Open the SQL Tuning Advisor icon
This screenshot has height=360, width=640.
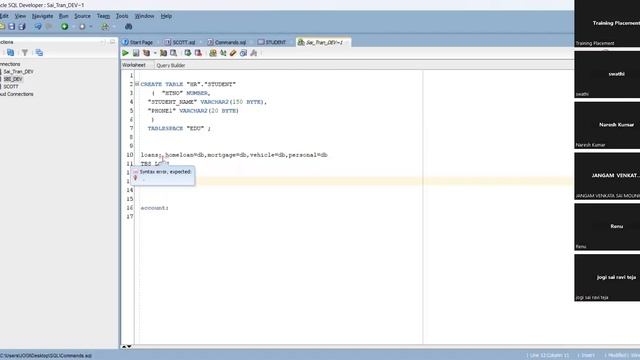coord(173,53)
